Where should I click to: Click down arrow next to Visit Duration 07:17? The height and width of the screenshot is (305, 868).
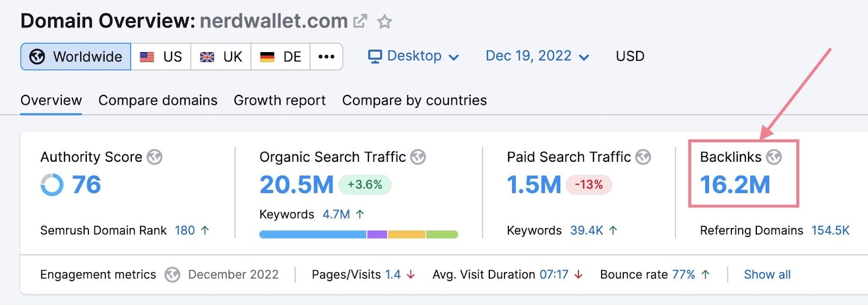(578, 275)
